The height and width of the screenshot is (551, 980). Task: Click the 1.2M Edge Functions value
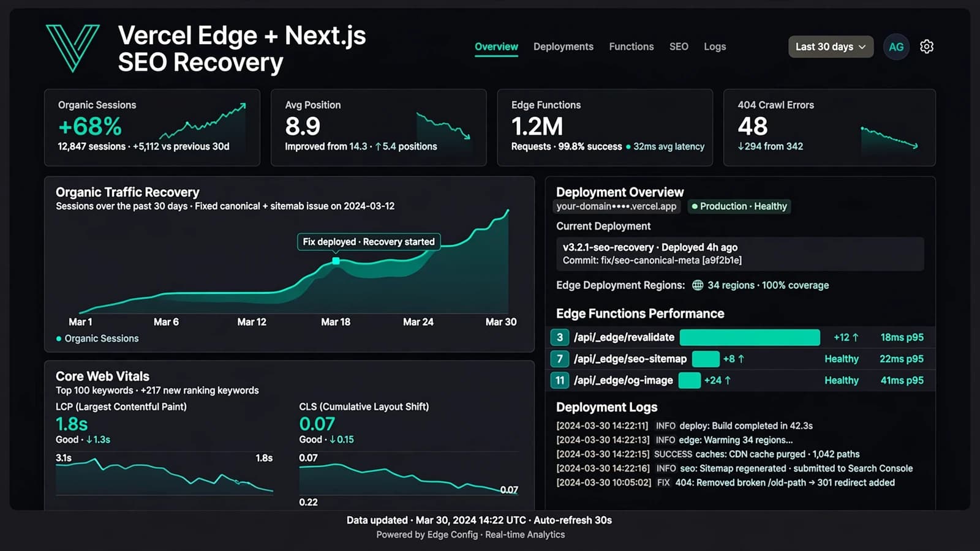coord(537,127)
